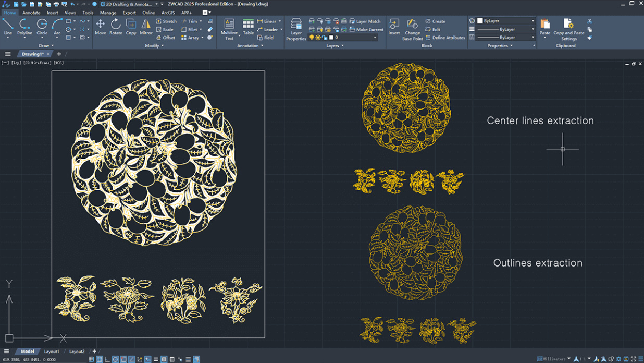Activate the Circle tool
The width and height of the screenshot is (644, 363).
[42, 27]
